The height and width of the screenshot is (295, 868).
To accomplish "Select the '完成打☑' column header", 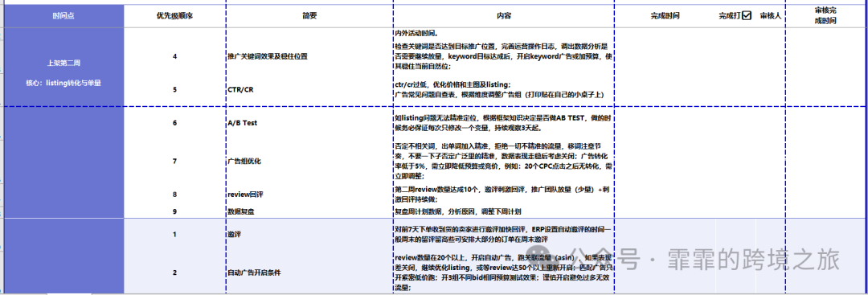I will [x=735, y=16].
